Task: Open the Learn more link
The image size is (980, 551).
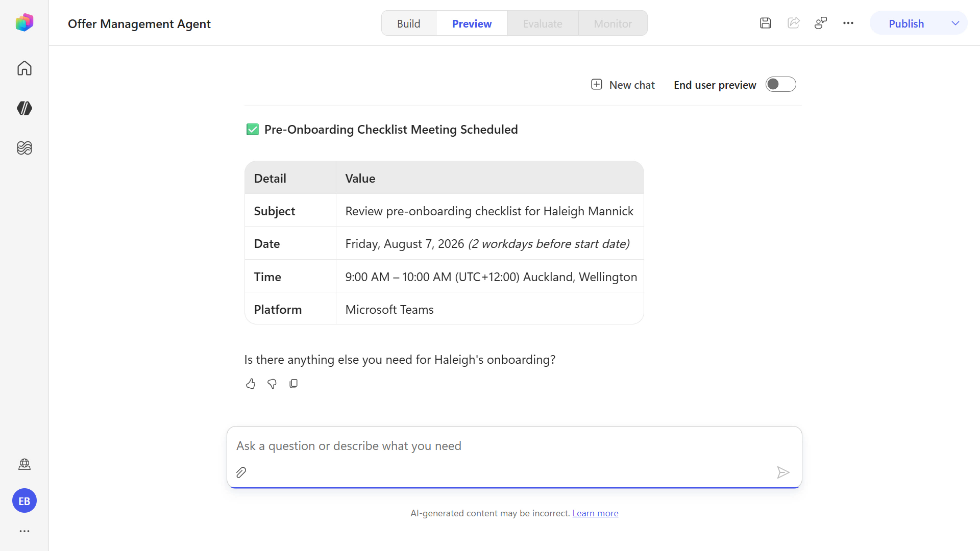Action: pos(595,513)
